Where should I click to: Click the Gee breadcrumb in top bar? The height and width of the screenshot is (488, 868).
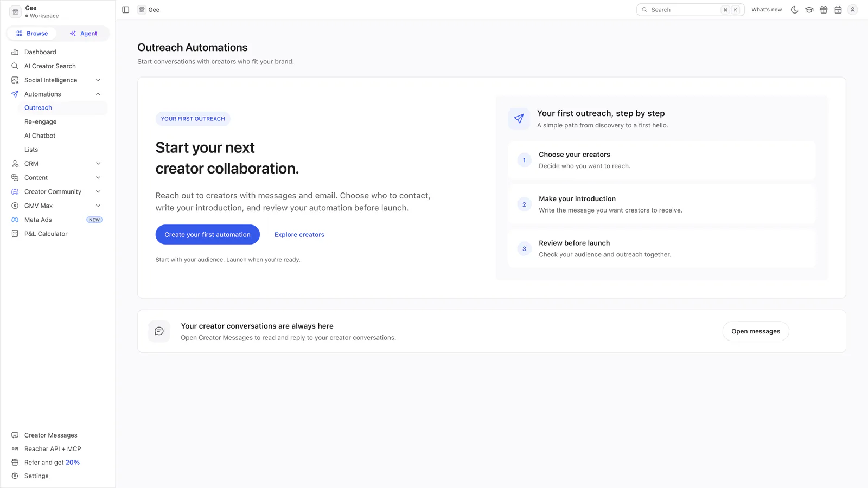(149, 10)
